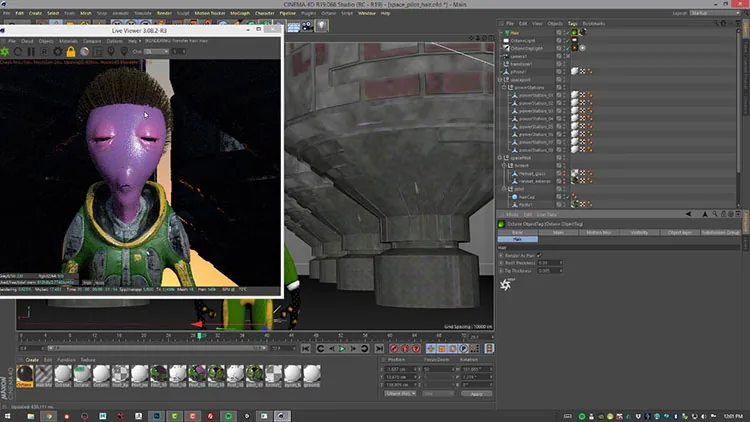
Task: Toggle visibility dots for helmet_glass object
Action: 564,173
